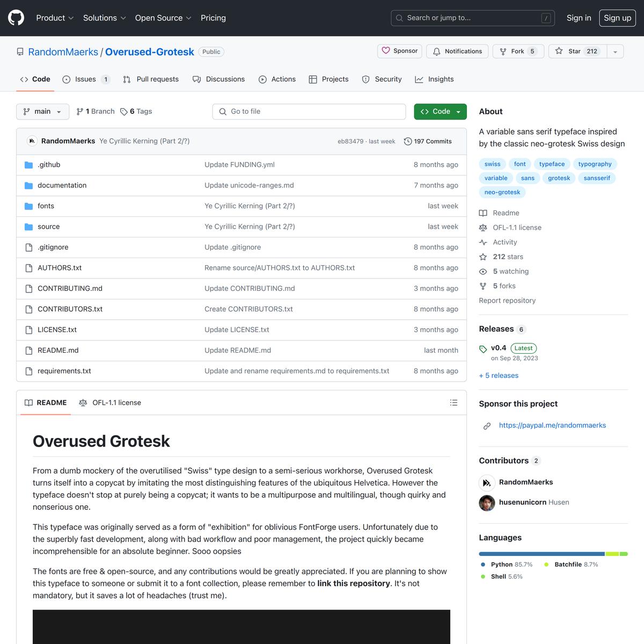The height and width of the screenshot is (644, 644).
Task: Open the fonts folder
Action: pos(46,206)
